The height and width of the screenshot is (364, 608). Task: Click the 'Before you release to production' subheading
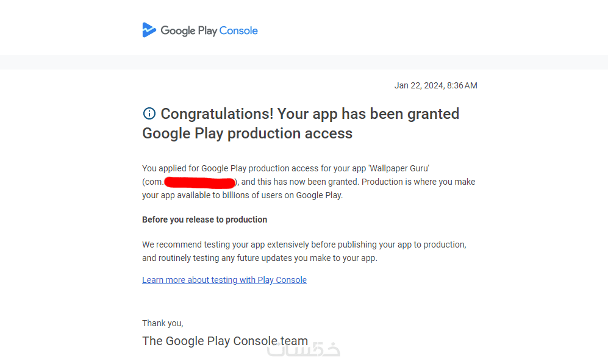204,219
